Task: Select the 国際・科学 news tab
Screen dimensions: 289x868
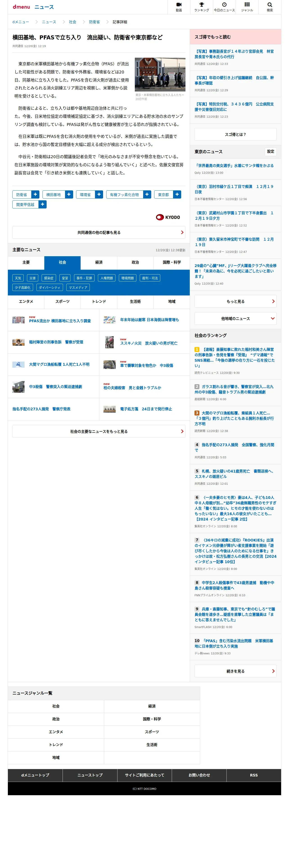Action: click(172, 263)
